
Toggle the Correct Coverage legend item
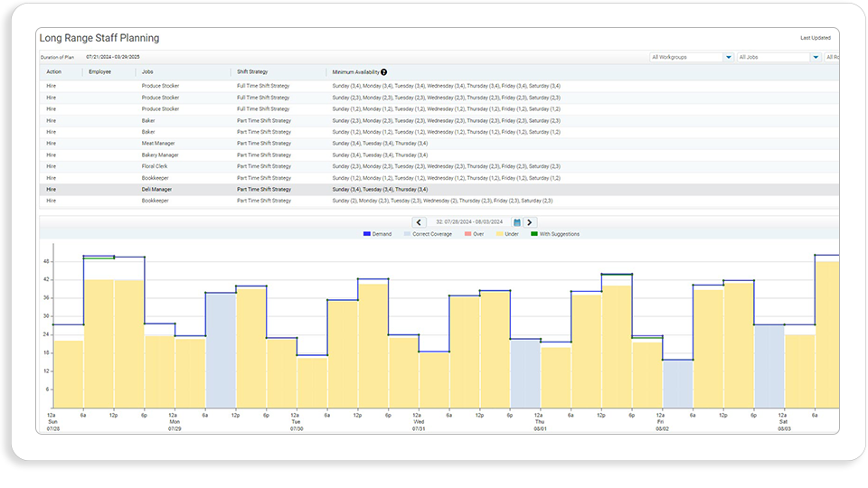(x=428, y=234)
